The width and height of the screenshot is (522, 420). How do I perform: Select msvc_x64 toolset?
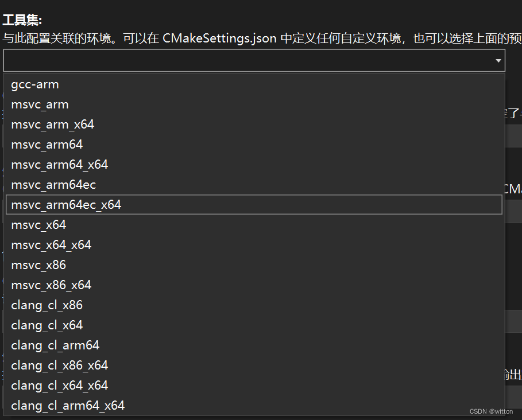[38, 224]
